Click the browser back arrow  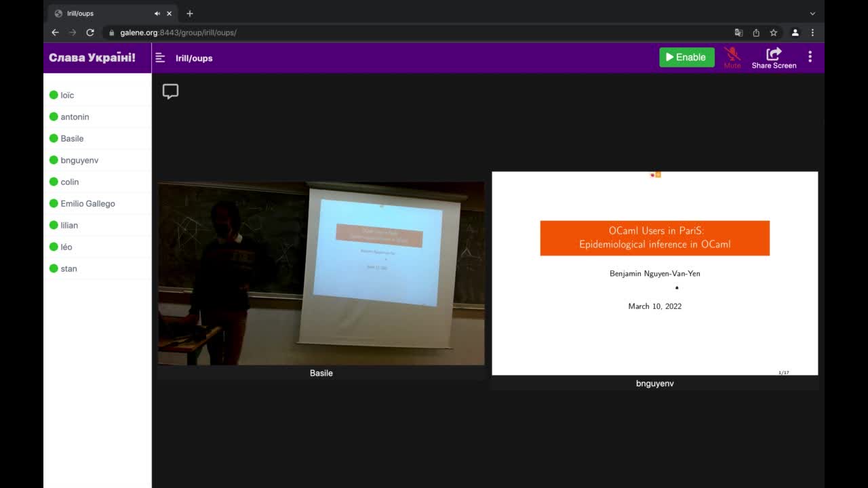pyautogui.click(x=56, y=33)
